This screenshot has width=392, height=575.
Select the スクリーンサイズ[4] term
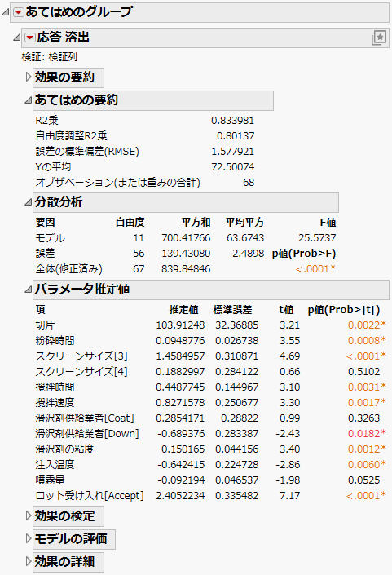[81, 371]
